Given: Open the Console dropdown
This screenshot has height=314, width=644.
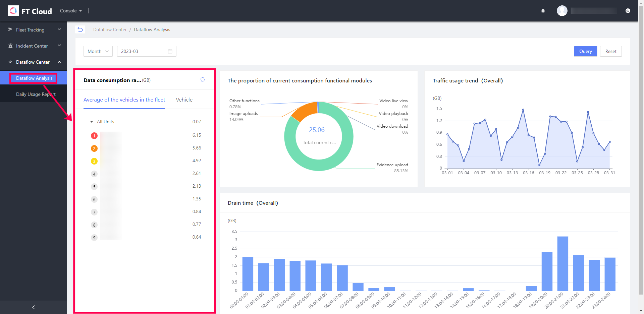Looking at the screenshot, I should tap(71, 11).
